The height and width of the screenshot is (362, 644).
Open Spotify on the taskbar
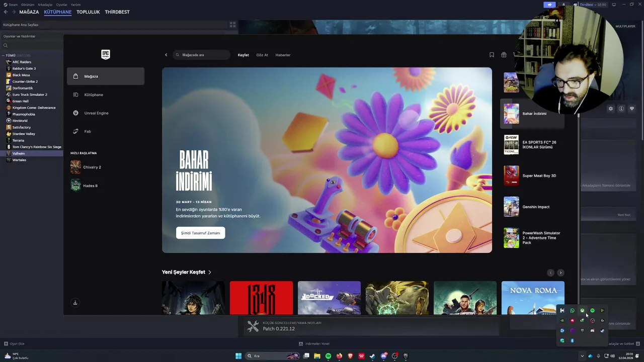pyautogui.click(x=328, y=356)
